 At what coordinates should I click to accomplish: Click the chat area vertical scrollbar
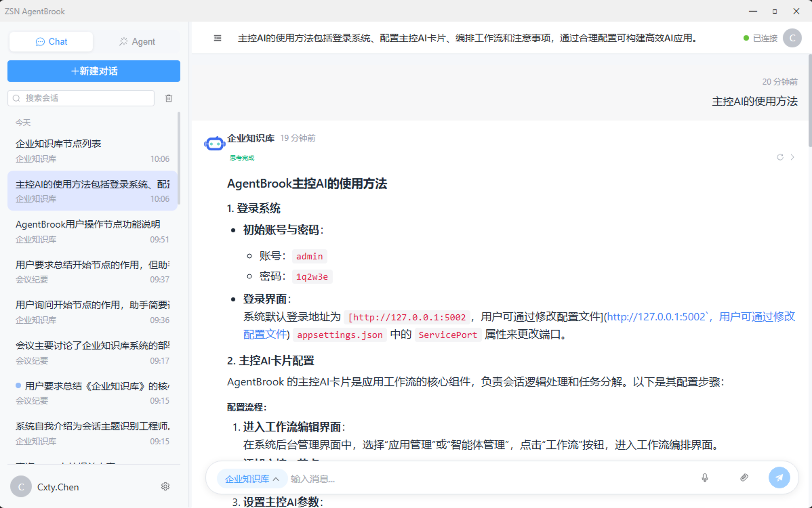pos(810,101)
